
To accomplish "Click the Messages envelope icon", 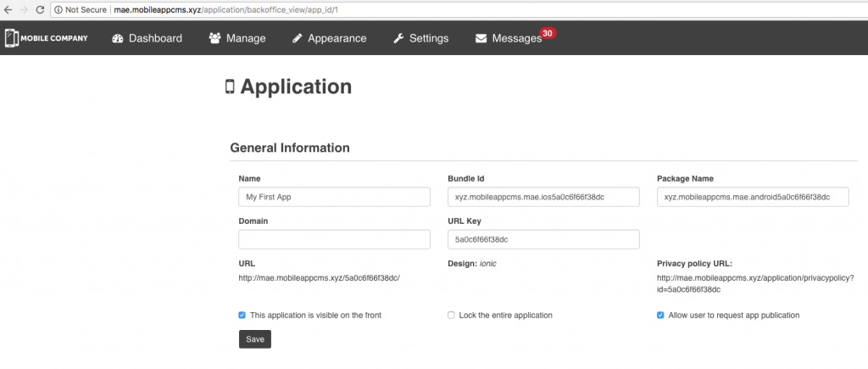I will coord(481,38).
